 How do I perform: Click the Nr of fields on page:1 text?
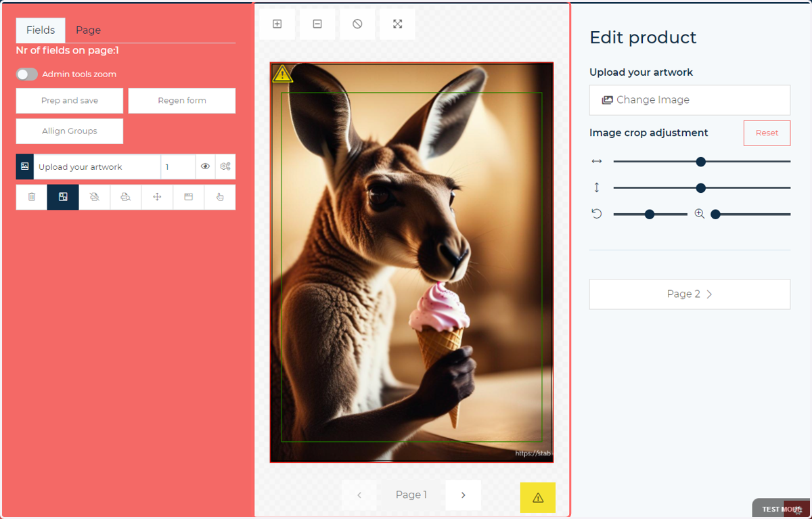point(68,51)
